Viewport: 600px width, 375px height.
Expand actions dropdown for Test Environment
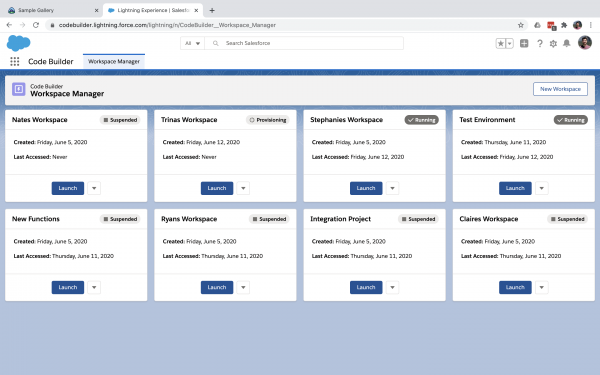[541, 188]
